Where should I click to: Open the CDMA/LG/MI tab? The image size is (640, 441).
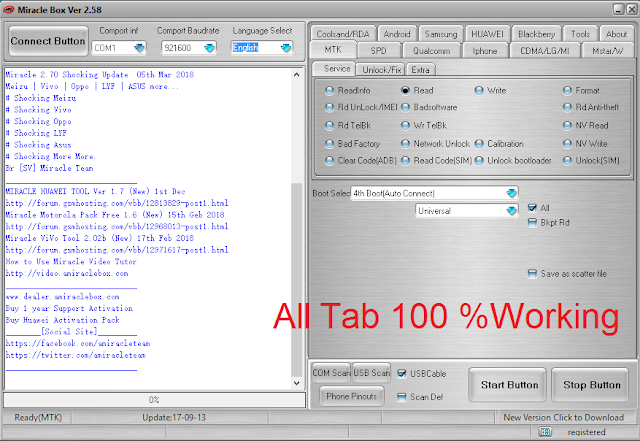[x=544, y=51]
